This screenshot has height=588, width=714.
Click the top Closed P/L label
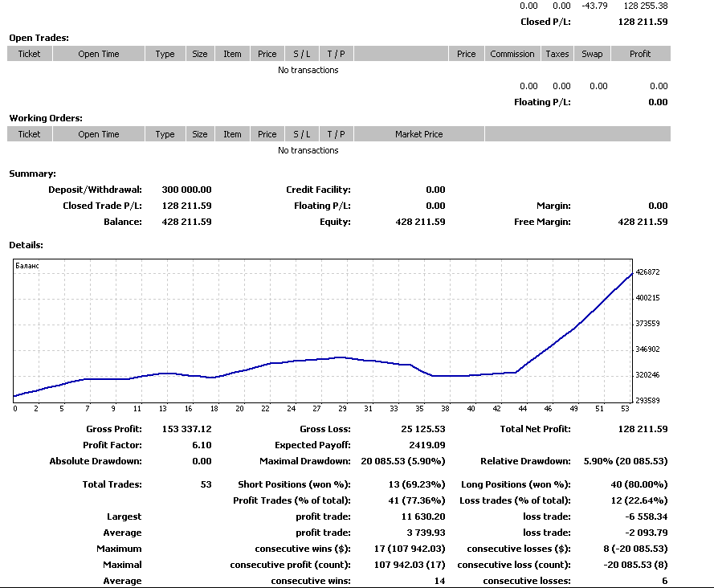tap(545, 22)
